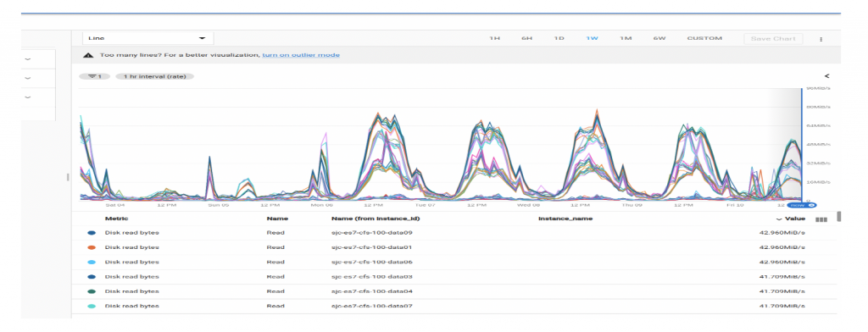Expand the second left panel chevron

tap(27, 78)
